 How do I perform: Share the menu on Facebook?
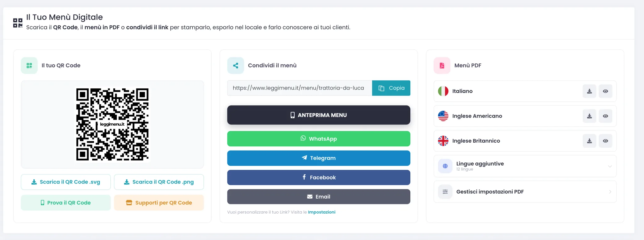click(319, 177)
